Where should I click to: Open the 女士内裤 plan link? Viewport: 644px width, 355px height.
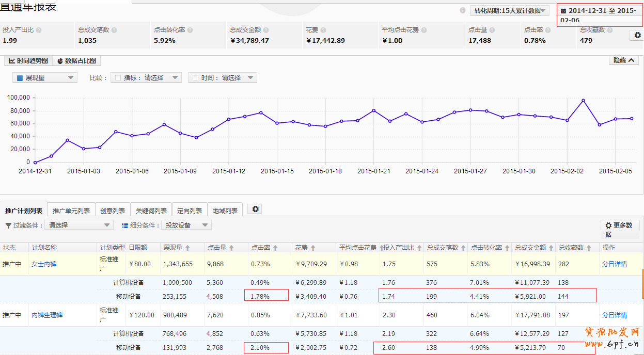click(44, 264)
